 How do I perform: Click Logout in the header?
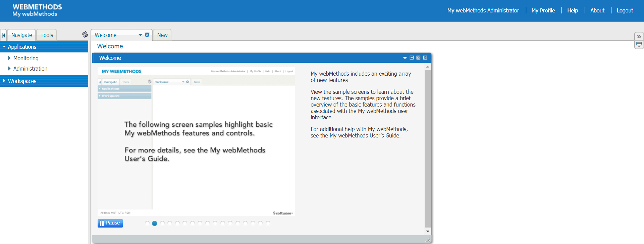[x=625, y=10]
